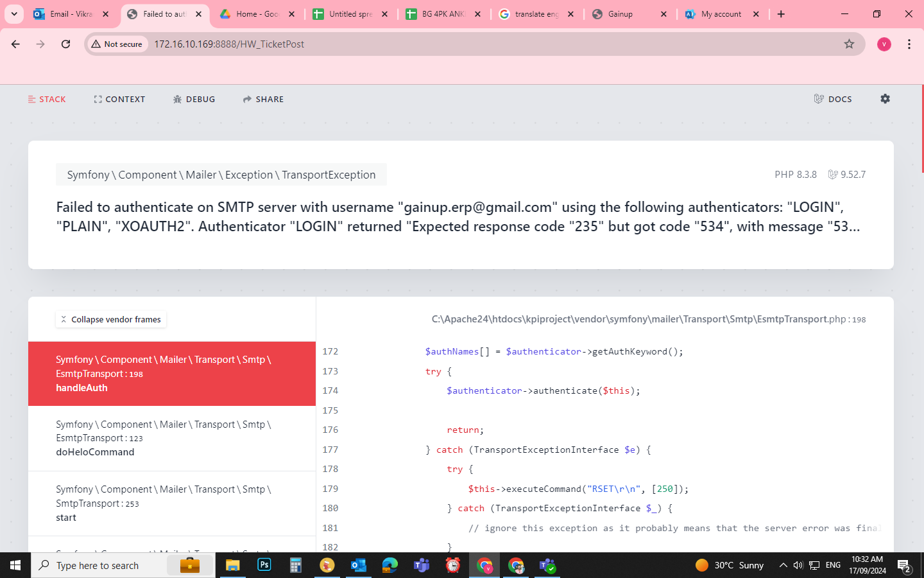Click the SHARE button
Image resolution: width=924 pixels, height=578 pixels.
click(x=263, y=99)
